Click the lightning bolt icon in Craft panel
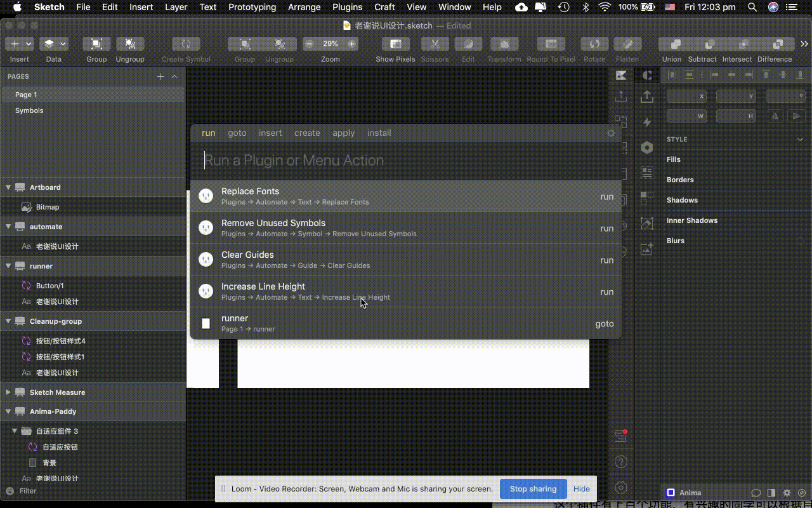The height and width of the screenshot is (508, 812). [x=647, y=122]
